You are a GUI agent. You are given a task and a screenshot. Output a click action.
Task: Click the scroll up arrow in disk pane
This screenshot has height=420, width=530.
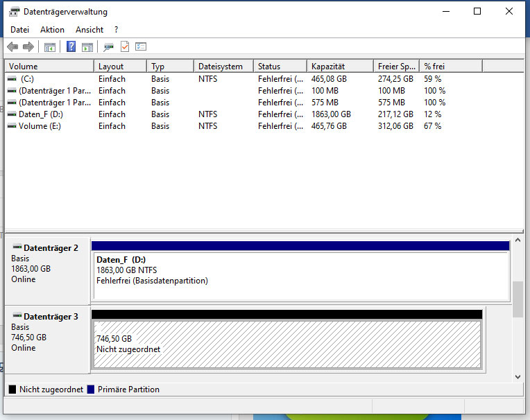[x=518, y=240]
